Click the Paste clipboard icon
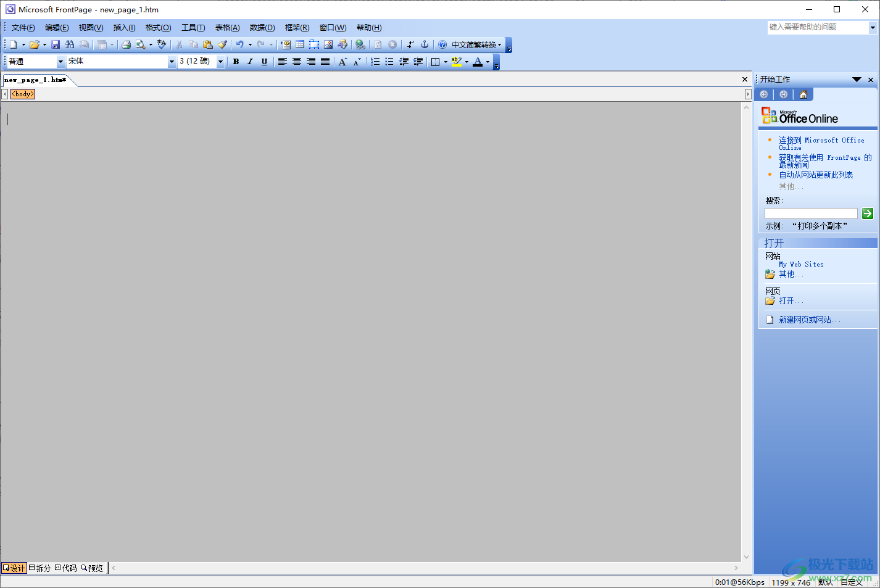The height and width of the screenshot is (588, 880). pyautogui.click(x=208, y=44)
